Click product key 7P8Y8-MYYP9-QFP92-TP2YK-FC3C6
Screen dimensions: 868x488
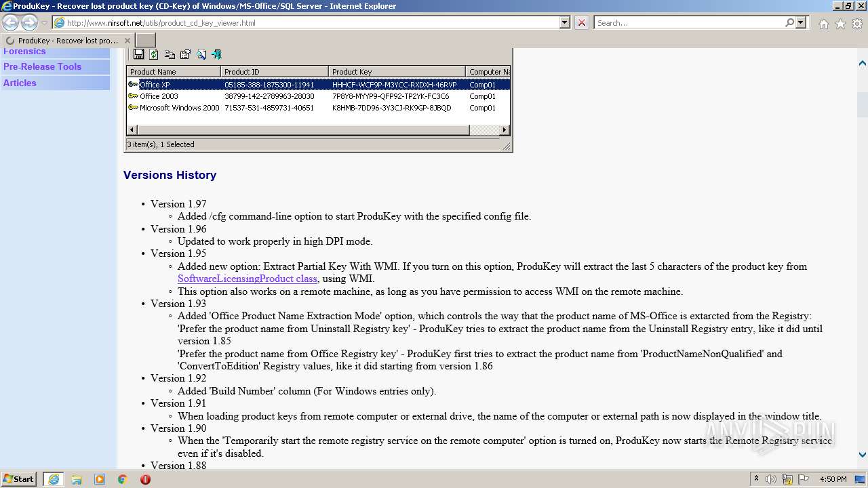click(391, 96)
